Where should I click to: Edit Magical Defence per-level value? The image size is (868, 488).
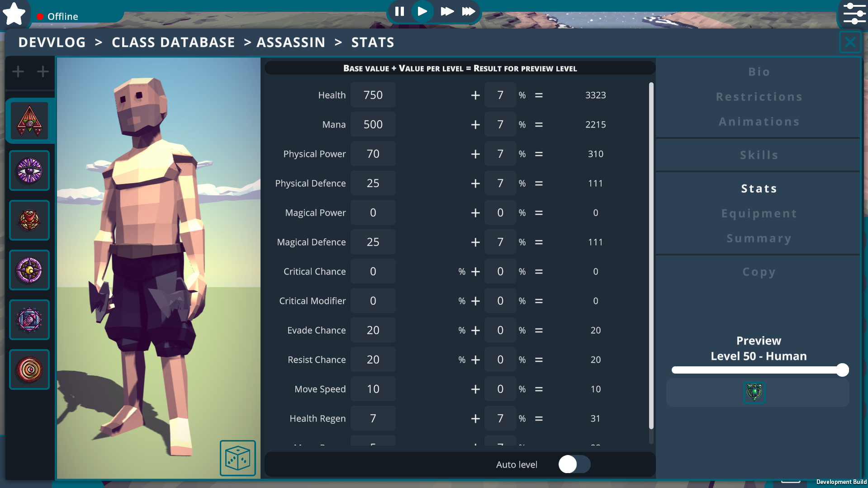click(x=500, y=242)
